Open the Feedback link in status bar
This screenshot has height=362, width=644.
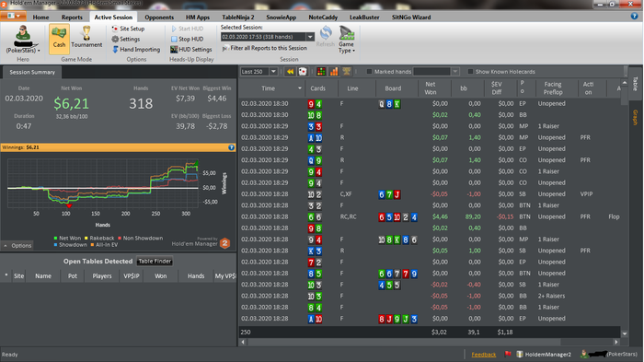click(483, 355)
